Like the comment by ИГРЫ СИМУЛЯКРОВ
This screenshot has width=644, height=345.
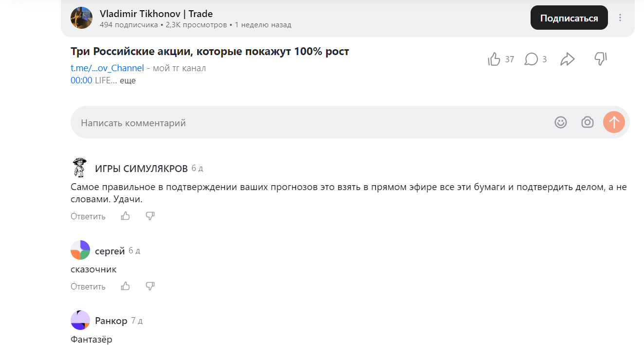pos(125,216)
